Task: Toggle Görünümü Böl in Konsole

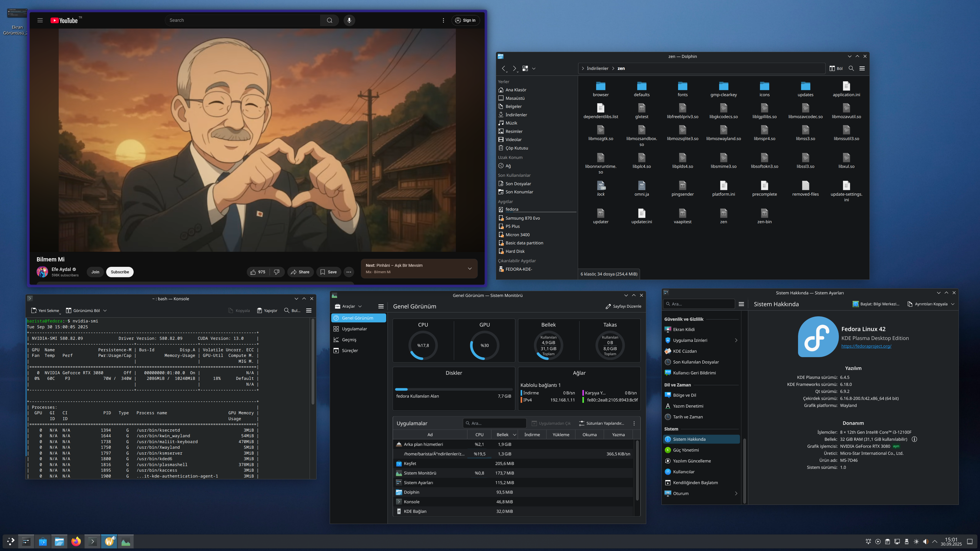Action: click(x=83, y=311)
